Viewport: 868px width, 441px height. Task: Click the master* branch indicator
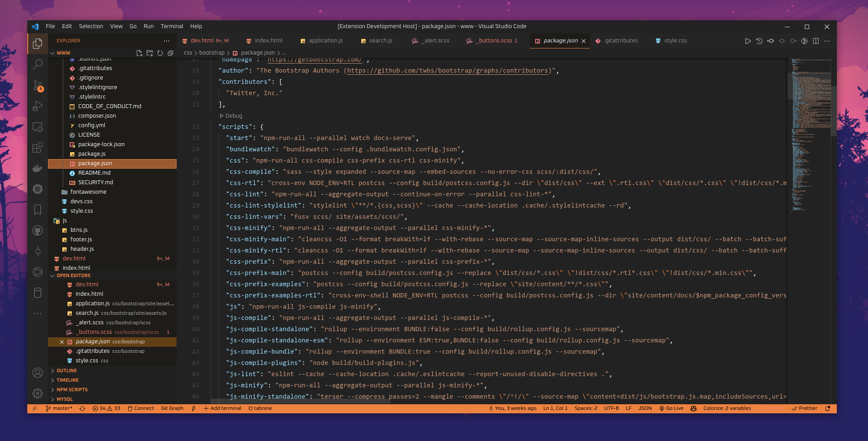click(59, 408)
